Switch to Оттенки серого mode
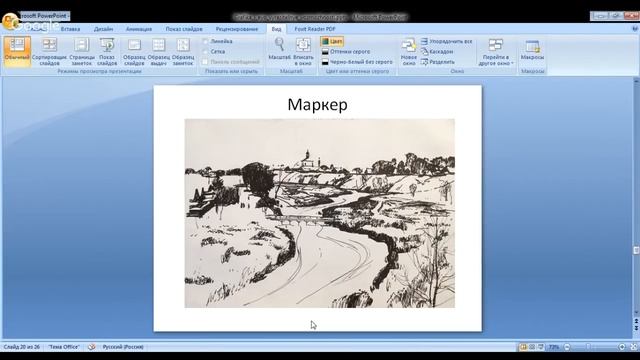 [346, 52]
